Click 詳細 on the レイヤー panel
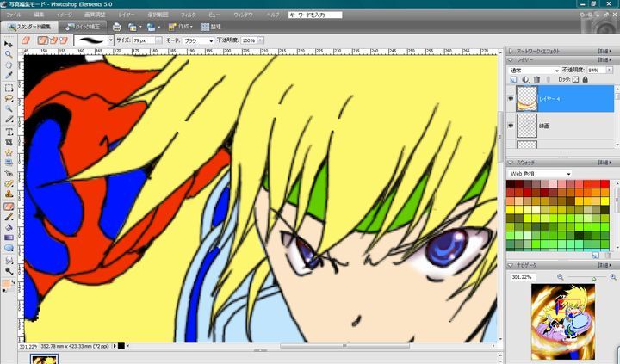The image size is (620, 364). 604,59
